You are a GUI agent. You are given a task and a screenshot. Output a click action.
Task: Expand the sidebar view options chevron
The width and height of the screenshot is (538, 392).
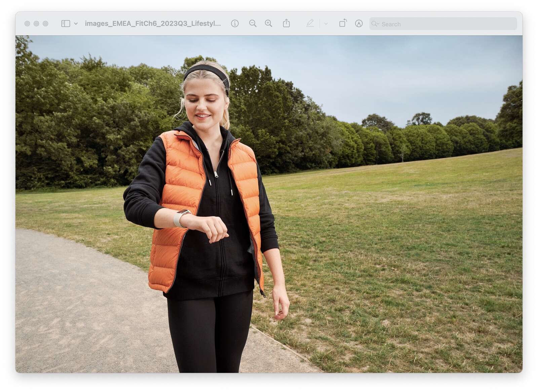click(x=76, y=24)
